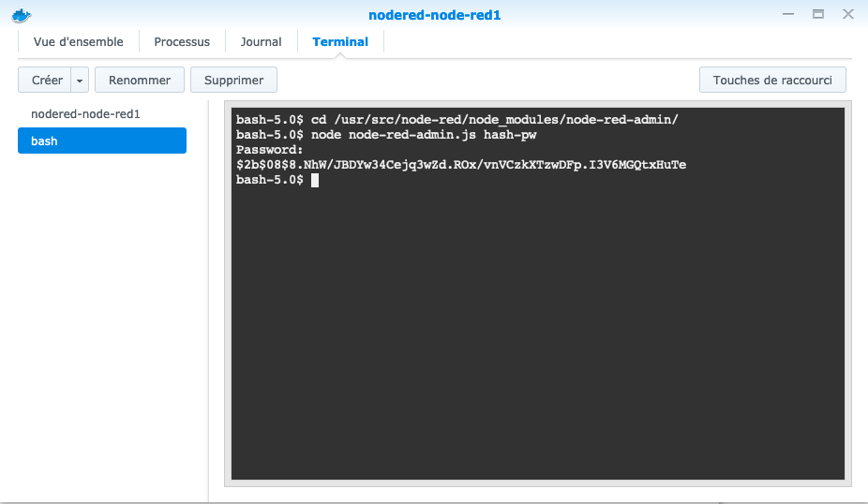The image size is (868, 504).
Task: Expand the Créer dropdown arrow
Action: click(x=80, y=81)
